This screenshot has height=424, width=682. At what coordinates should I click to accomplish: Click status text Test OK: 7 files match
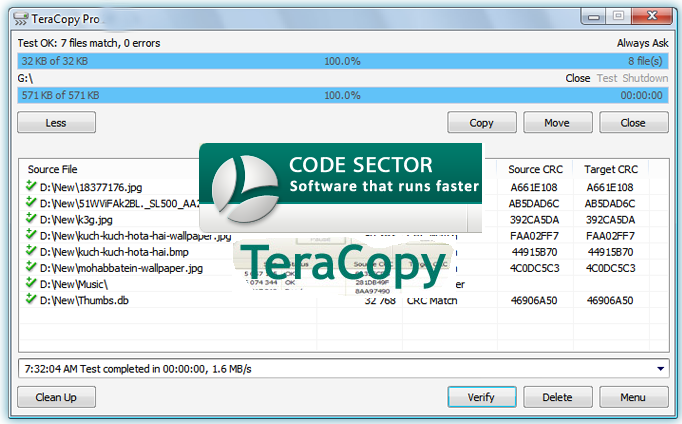pos(89,43)
